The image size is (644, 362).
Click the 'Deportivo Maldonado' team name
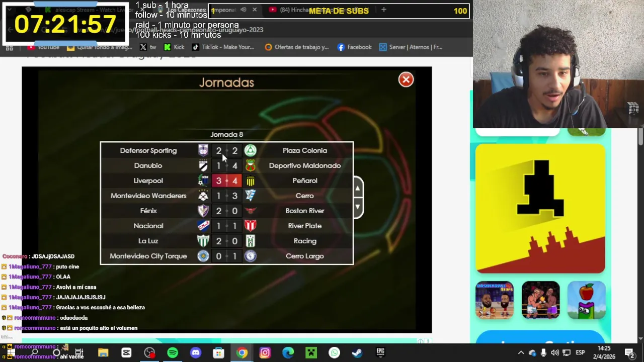305,165
